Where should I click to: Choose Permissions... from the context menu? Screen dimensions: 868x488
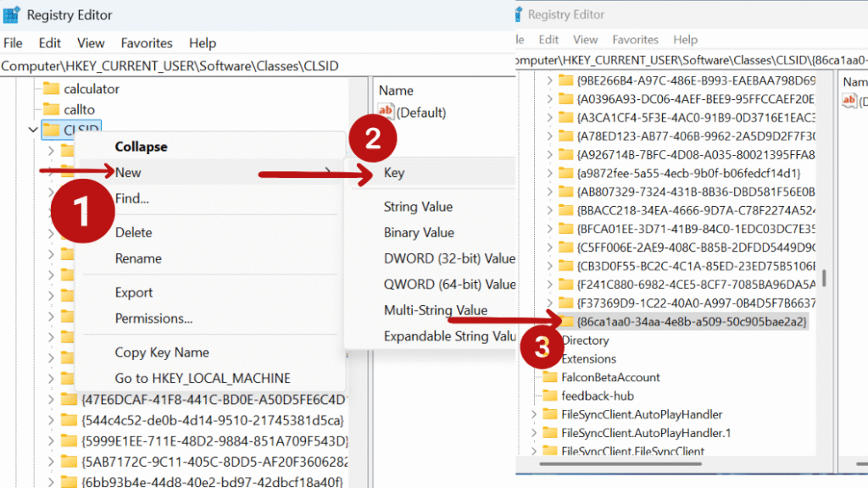(x=209, y=319)
